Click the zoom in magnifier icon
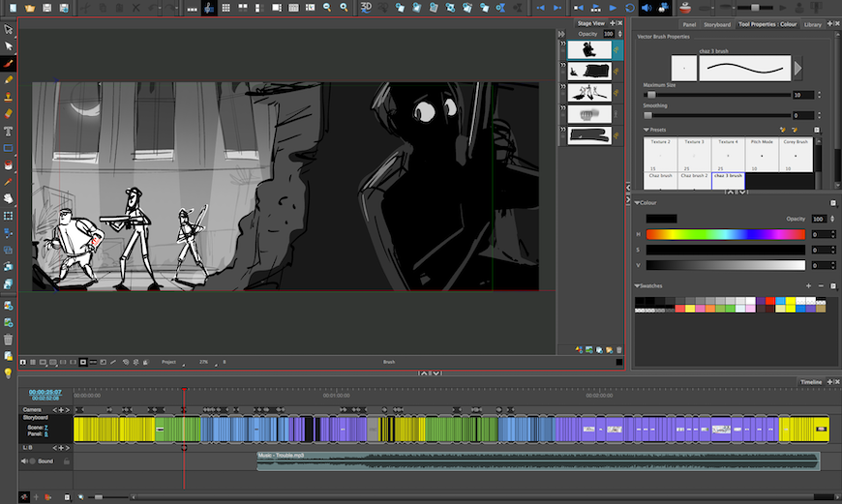 click(x=344, y=8)
